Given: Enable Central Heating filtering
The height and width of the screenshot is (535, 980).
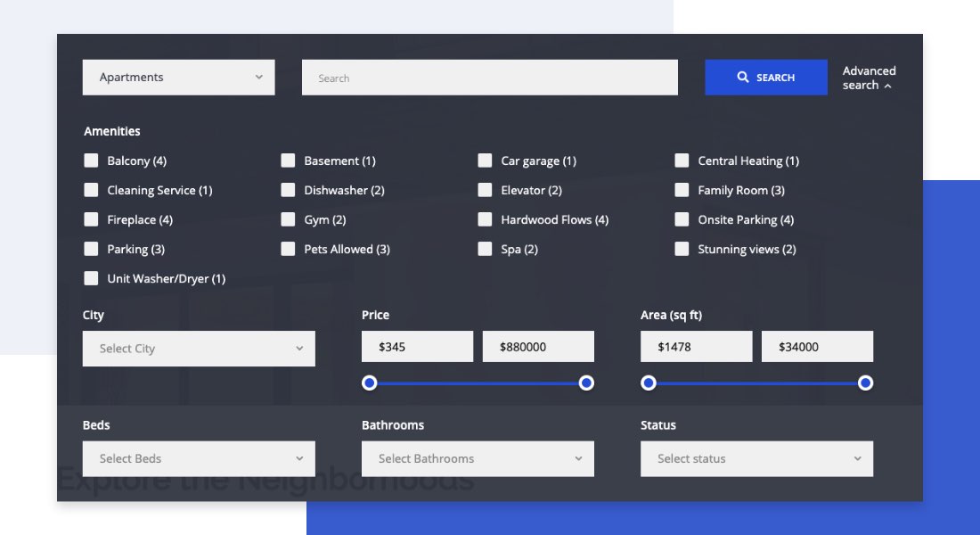Looking at the screenshot, I should 682,160.
